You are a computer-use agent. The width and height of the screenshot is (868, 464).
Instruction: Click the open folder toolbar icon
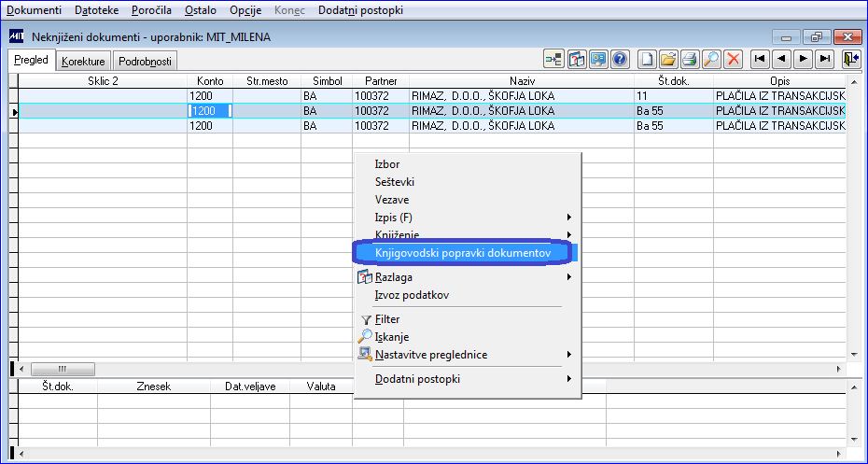[x=668, y=59]
